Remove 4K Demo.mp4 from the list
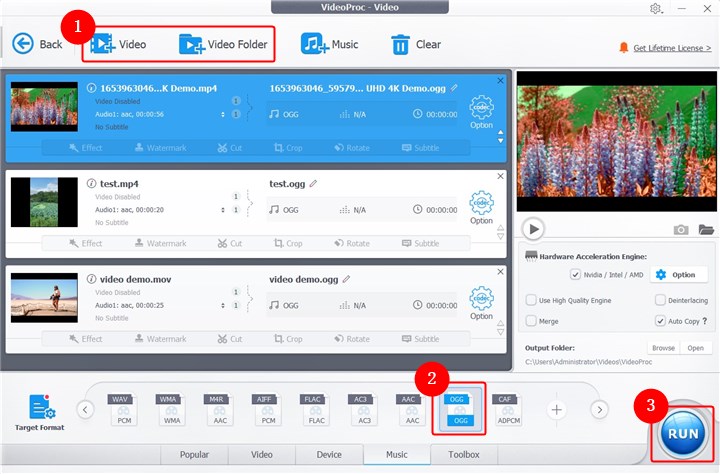Viewport: 720px width, 474px height. 501,80
